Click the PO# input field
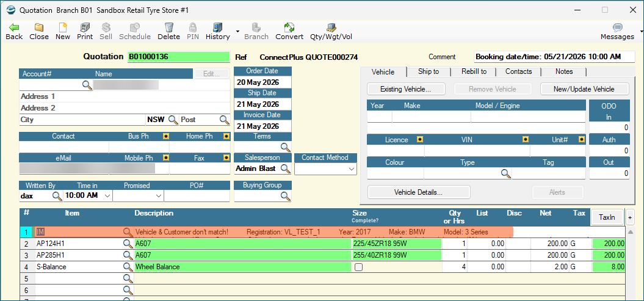This screenshot has width=644, height=301. [197, 196]
